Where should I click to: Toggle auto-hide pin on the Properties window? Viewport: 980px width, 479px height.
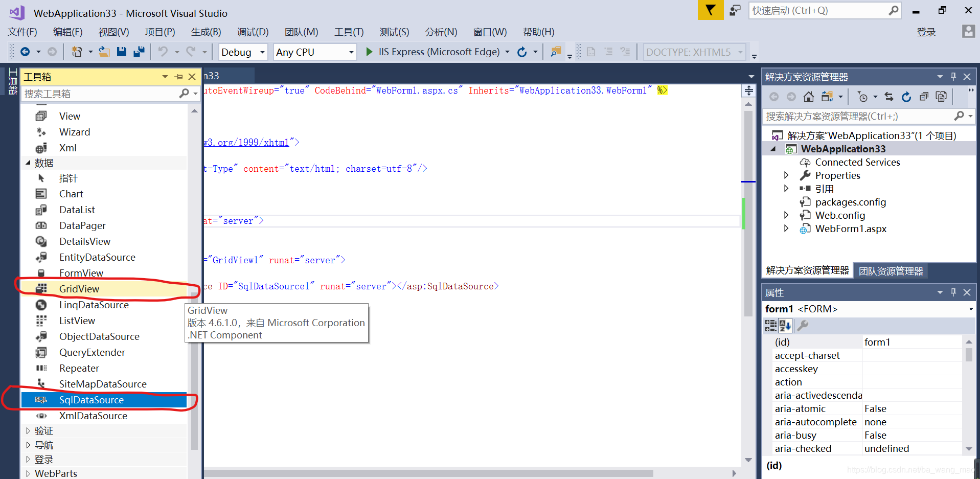pos(953,292)
